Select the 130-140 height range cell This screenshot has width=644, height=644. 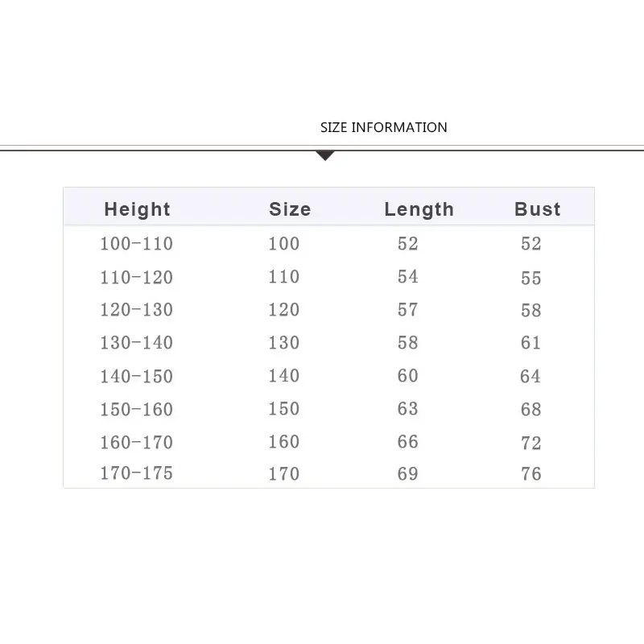pos(136,343)
